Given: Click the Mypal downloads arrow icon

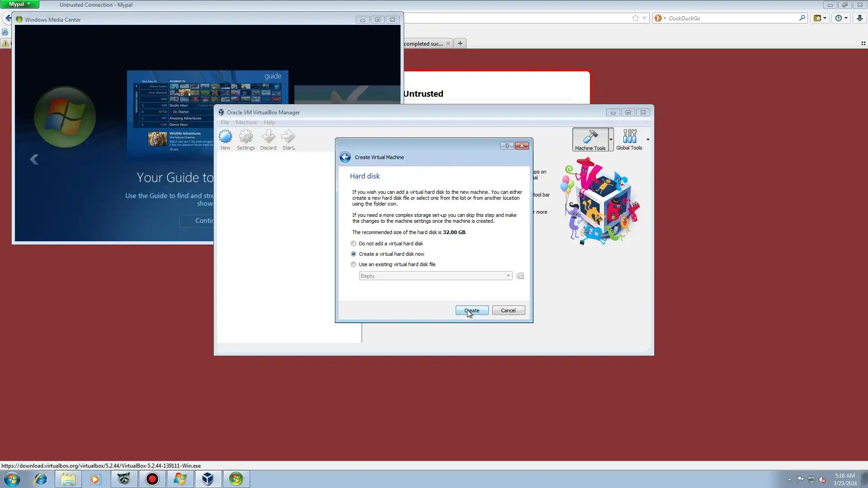Looking at the screenshot, I should 859,18.
